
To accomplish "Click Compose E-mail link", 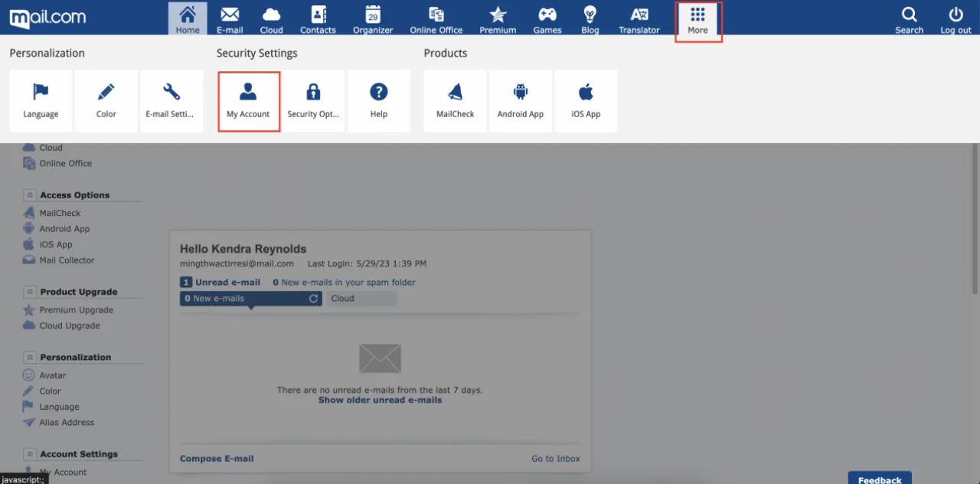I will click(217, 459).
